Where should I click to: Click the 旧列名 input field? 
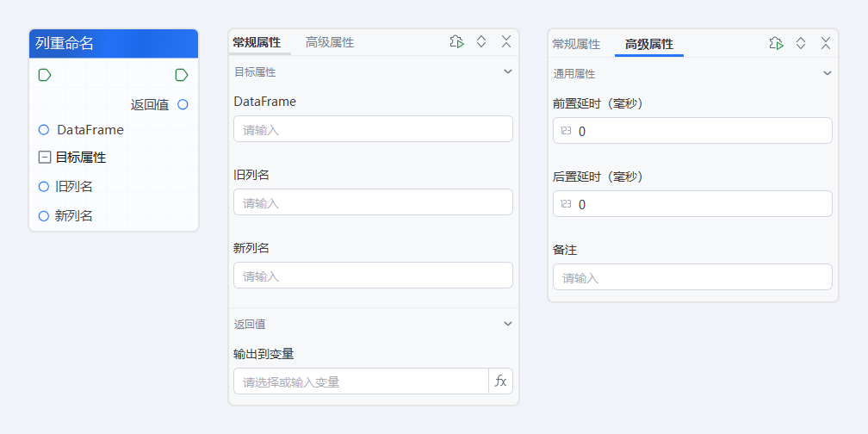[x=373, y=202]
